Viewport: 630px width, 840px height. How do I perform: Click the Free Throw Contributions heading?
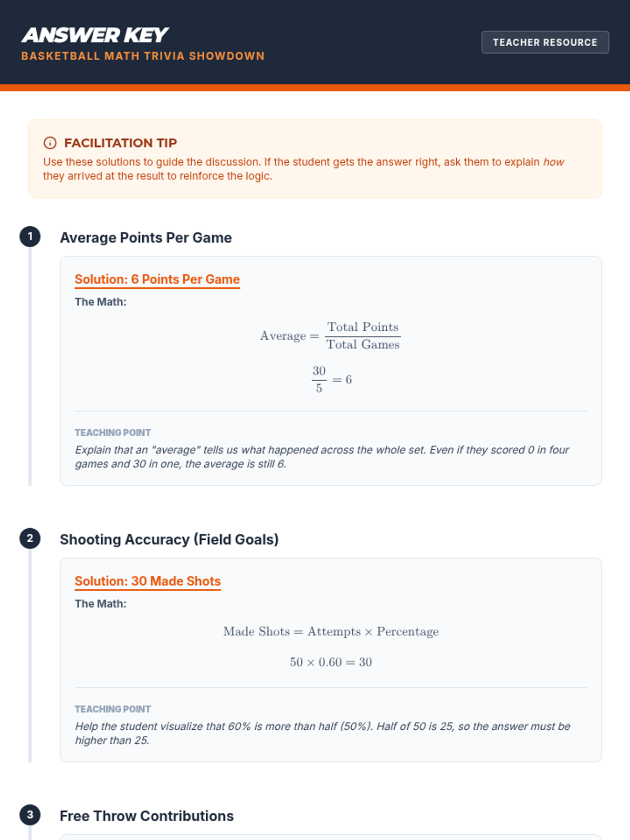146,816
